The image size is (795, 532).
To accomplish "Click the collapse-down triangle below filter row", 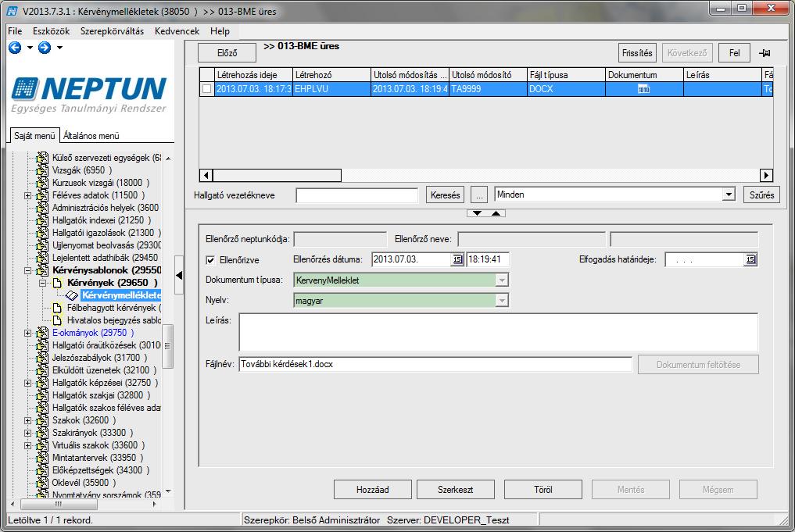I will (x=477, y=213).
